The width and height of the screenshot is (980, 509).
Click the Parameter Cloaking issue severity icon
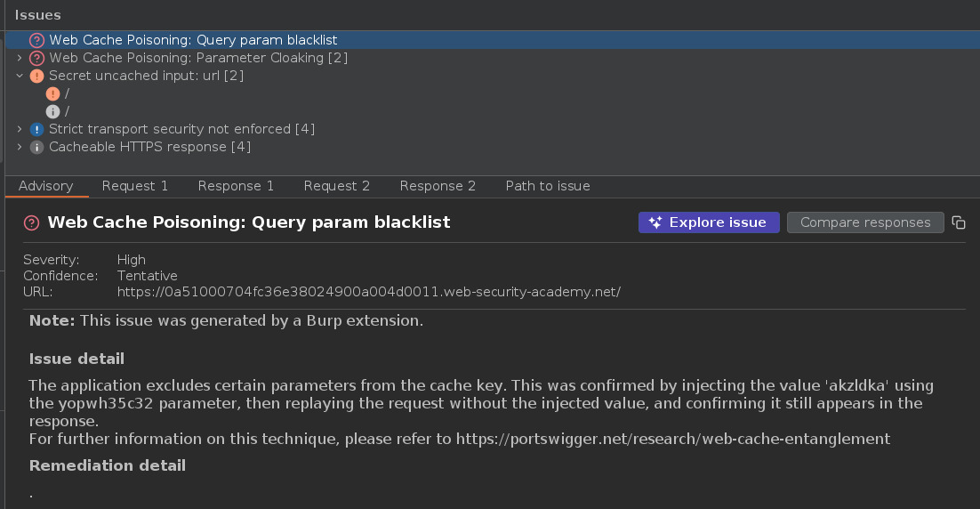pos(36,58)
